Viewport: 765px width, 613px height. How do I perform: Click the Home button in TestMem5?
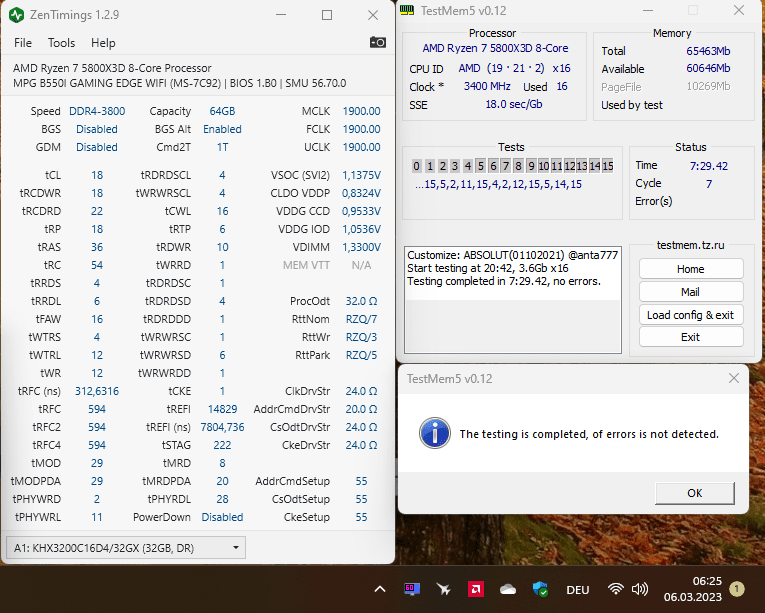[691, 269]
